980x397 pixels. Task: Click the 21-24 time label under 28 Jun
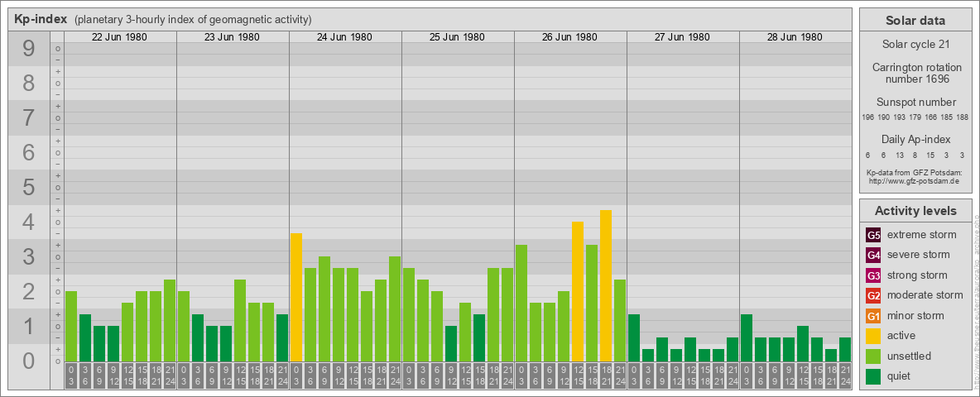pos(845,376)
